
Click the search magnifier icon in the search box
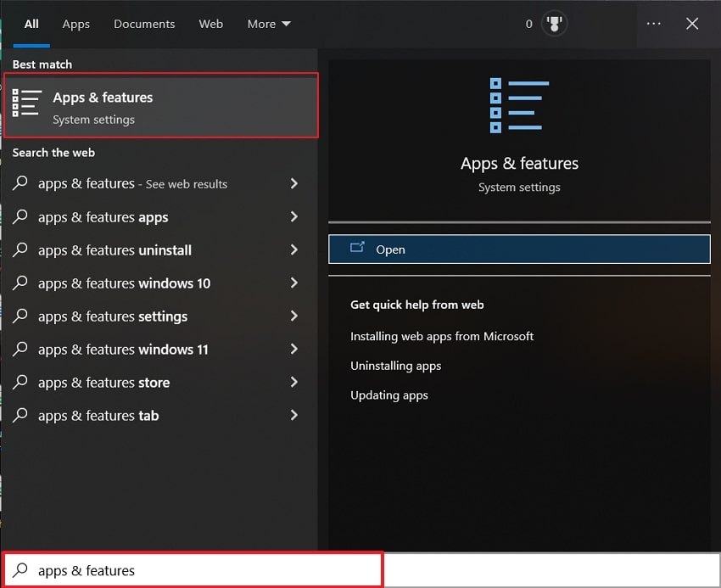click(20, 570)
